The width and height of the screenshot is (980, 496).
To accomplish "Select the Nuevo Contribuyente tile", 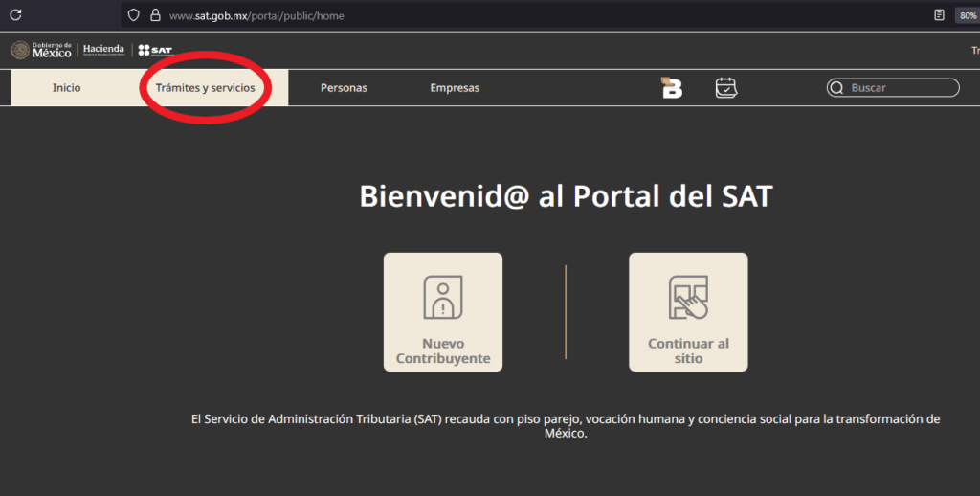I will 443,312.
